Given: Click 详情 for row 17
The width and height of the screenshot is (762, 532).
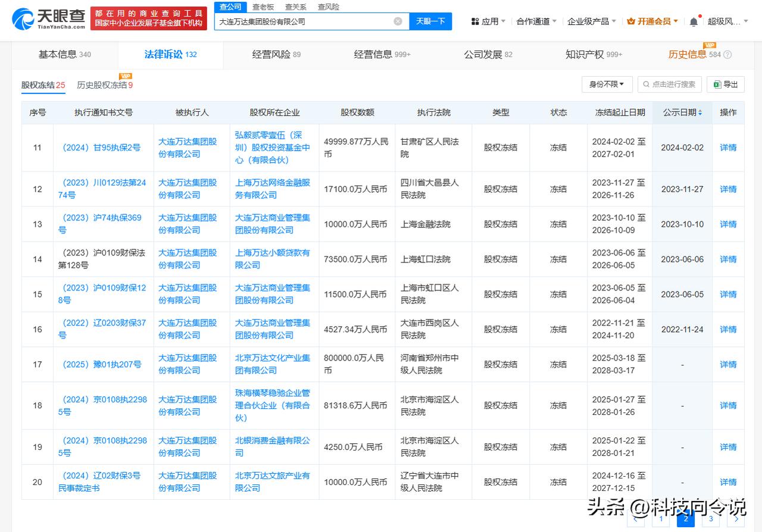Looking at the screenshot, I should coord(728,364).
